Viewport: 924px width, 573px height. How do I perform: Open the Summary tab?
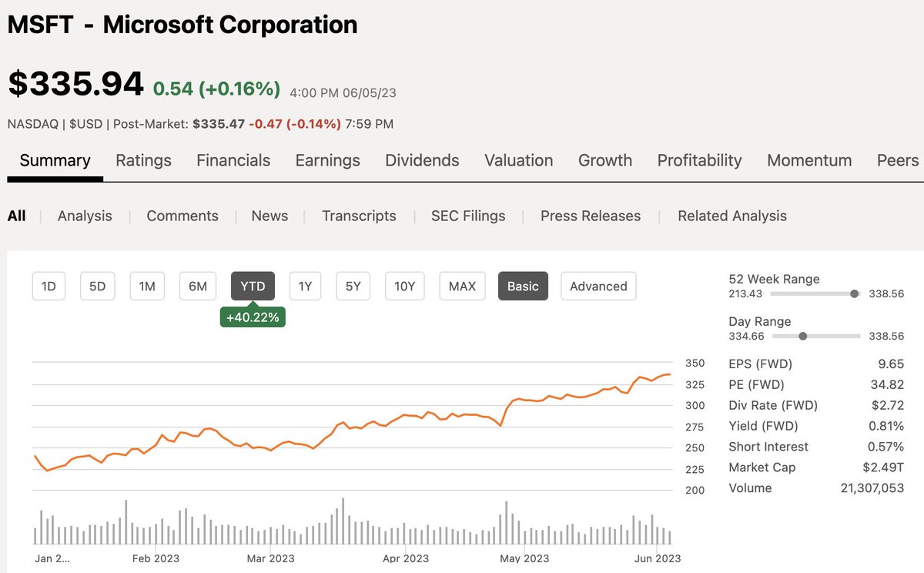point(55,160)
